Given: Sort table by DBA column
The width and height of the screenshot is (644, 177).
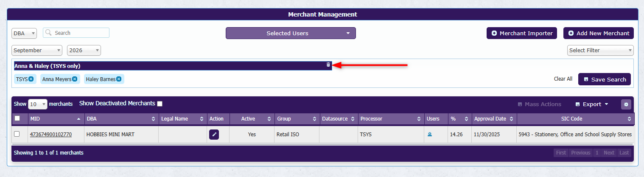Looking at the screenshot, I should coord(121,119).
